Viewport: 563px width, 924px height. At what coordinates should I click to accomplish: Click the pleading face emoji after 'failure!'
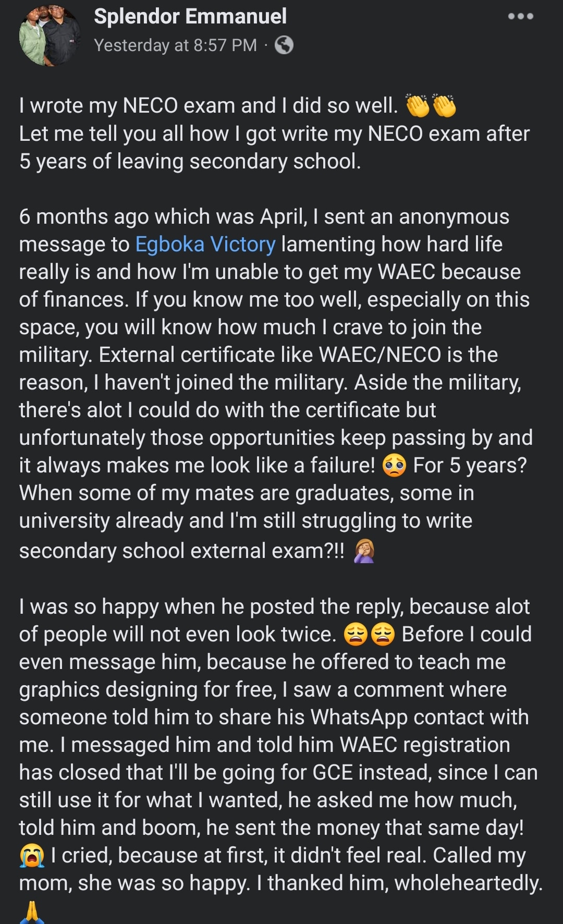(x=394, y=466)
